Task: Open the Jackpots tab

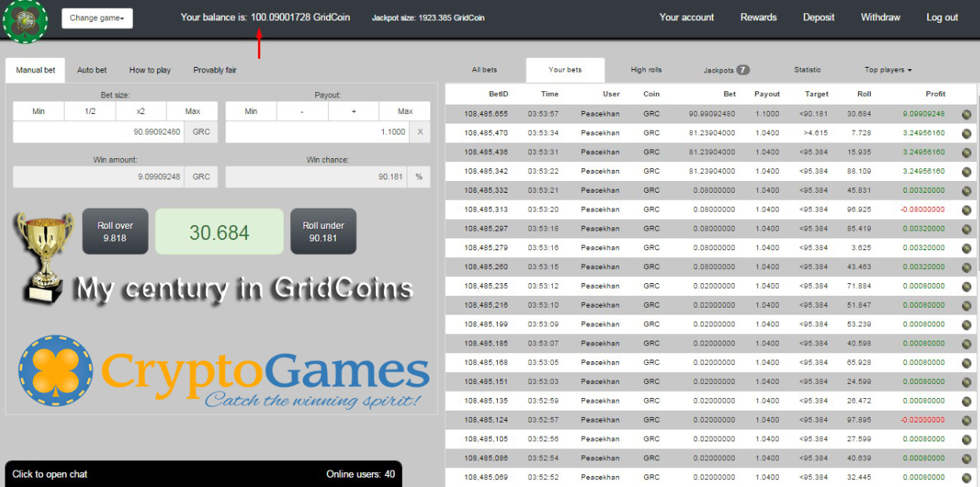Action: (726, 70)
